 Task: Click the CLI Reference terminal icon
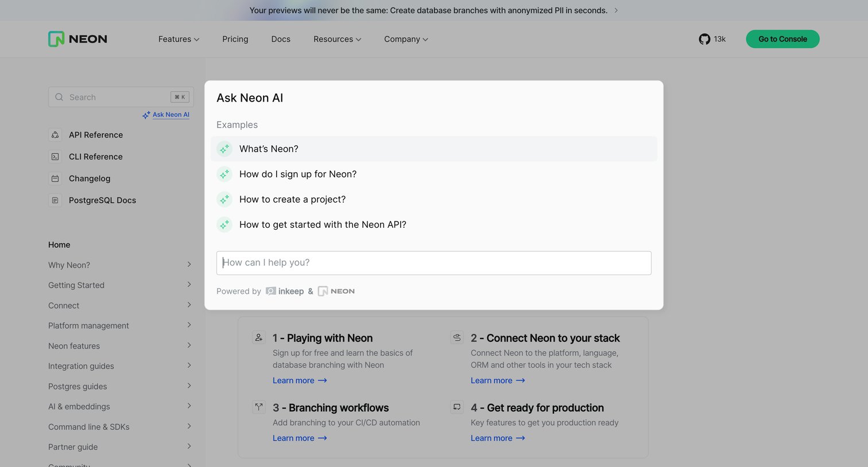(55, 157)
